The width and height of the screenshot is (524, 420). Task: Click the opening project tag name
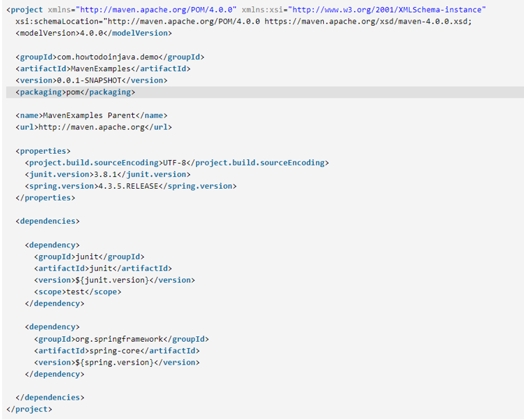tap(27, 10)
